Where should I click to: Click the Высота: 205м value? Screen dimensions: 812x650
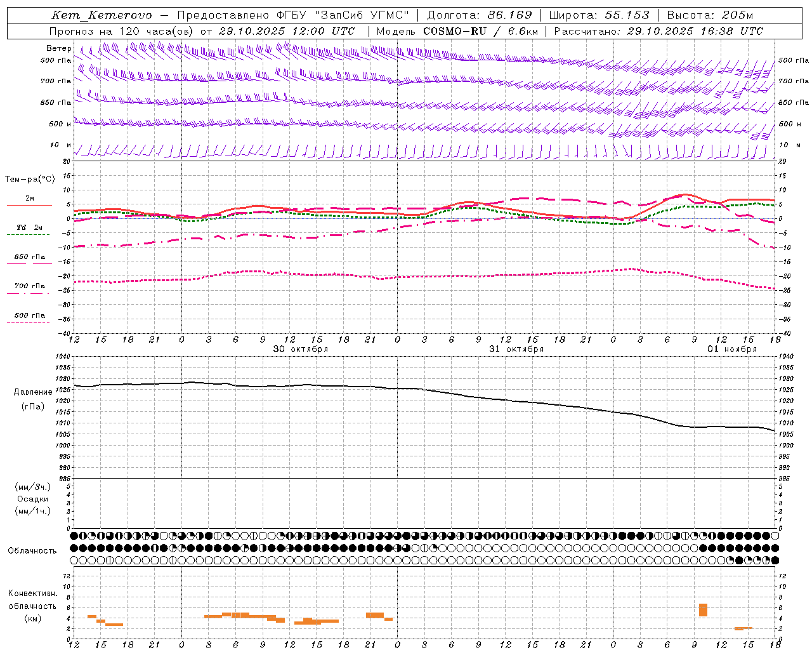point(710,15)
